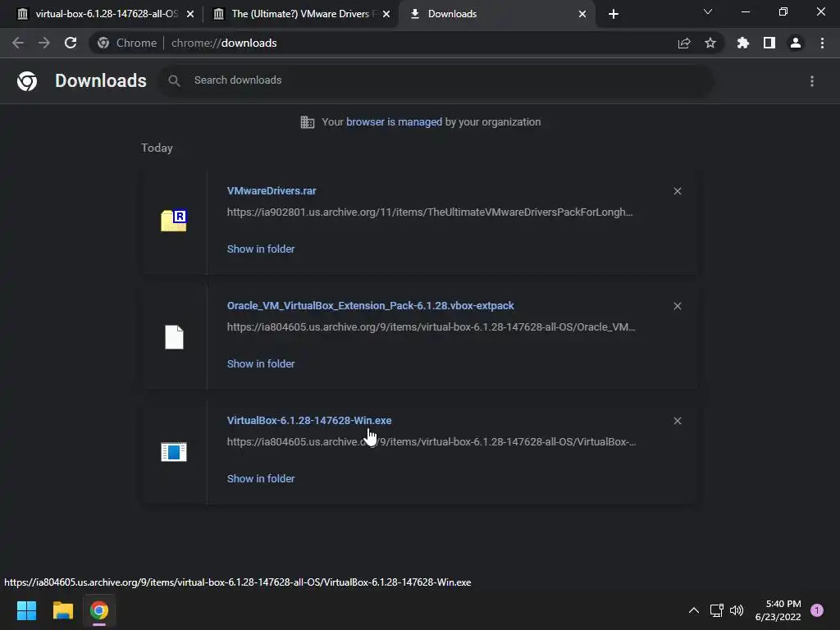Close the Downloads tab
This screenshot has width=840, height=630.
click(x=582, y=14)
